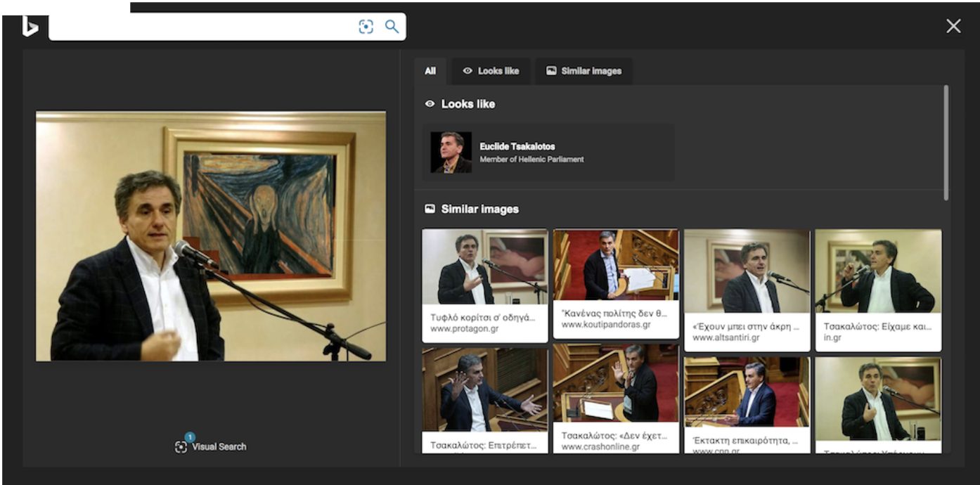Click the Bing logo
Image resolution: width=980 pixels, height=485 pixels.
pos(30,26)
